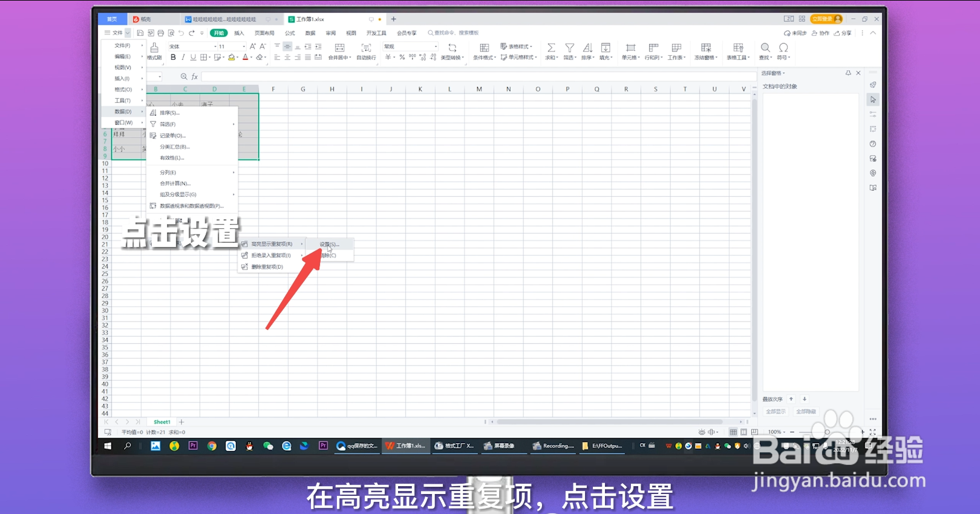Click the 排序 sort icon in ribbon

click(x=587, y=48)
